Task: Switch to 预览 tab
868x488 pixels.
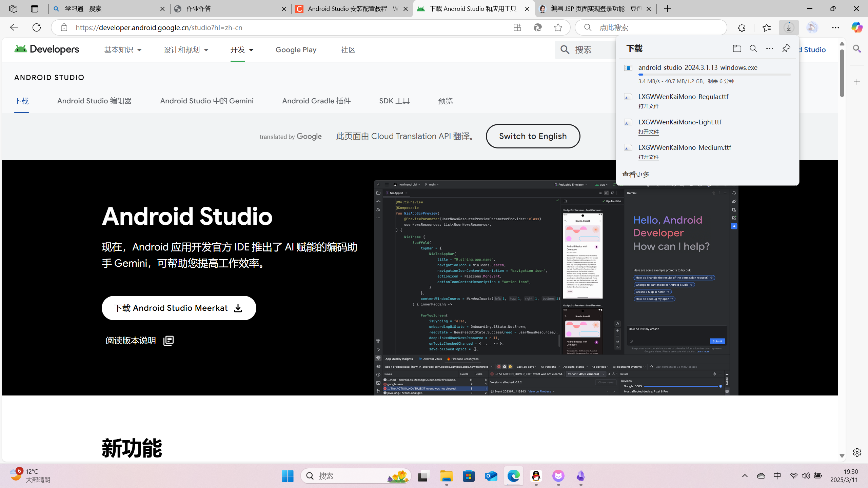Action: (x=445, y=101)
